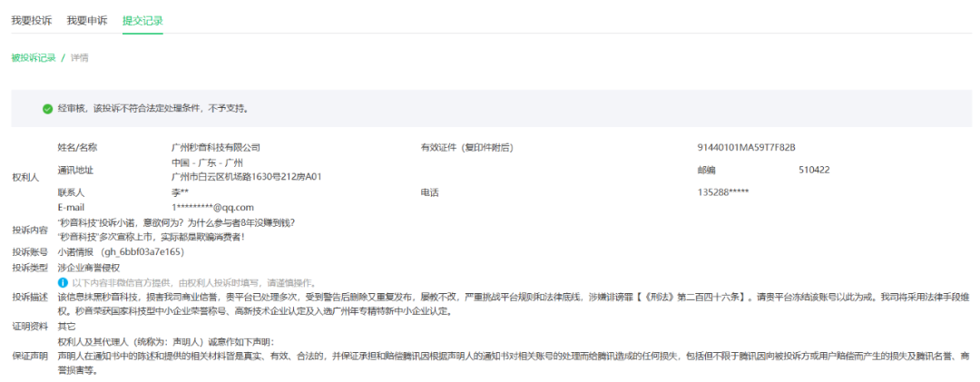The width and height of the screenshot is (980, 382).
Task: Select the 提交记录 tab
Action: click(142, 20)
